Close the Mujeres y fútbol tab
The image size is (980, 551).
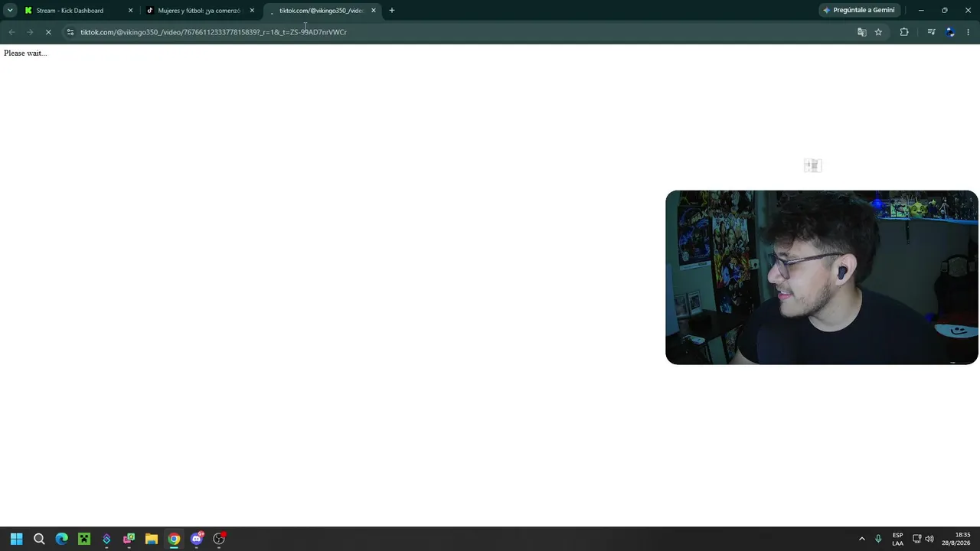pos(252,11)
